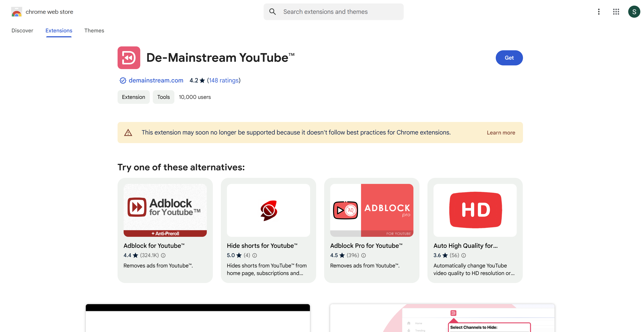Viewport: 644px width, 332px height.
Task: Click 'Automatically change YouTube video quality' description
Action: coord(474,269)
